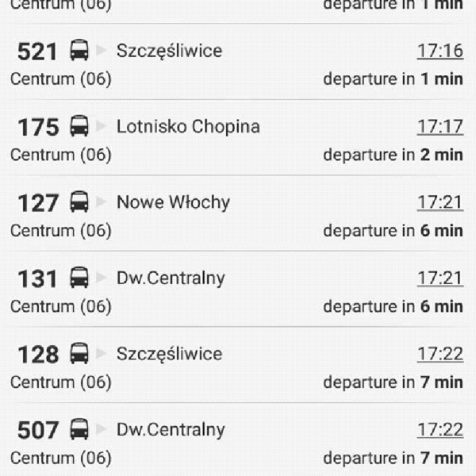
Task: Open the 17:17 departure time link
Action: click(440, 127)
